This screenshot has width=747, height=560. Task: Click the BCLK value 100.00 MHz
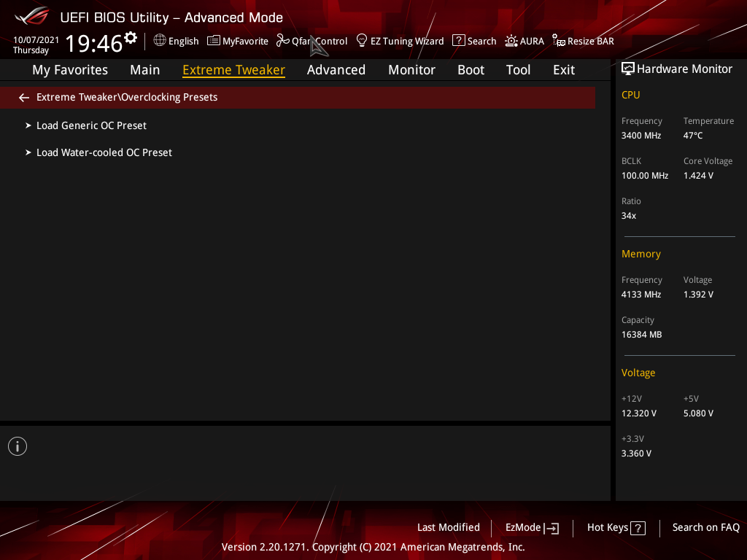(645, 176)
